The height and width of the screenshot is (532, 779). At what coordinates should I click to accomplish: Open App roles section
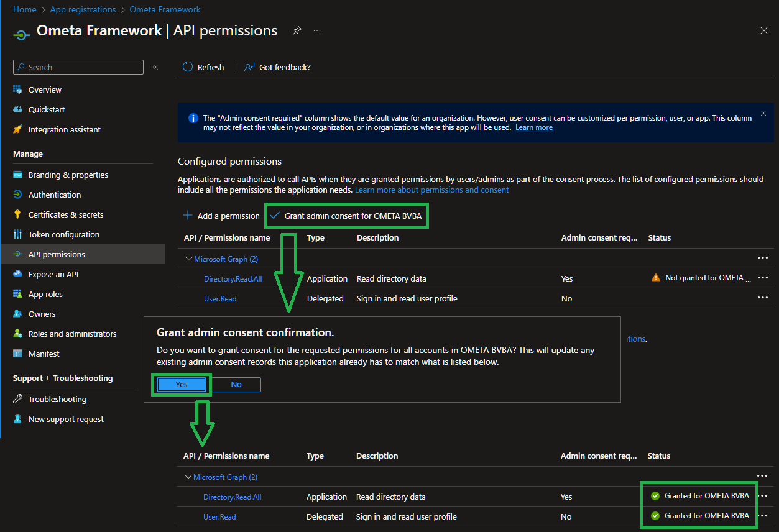pos(45,294)
